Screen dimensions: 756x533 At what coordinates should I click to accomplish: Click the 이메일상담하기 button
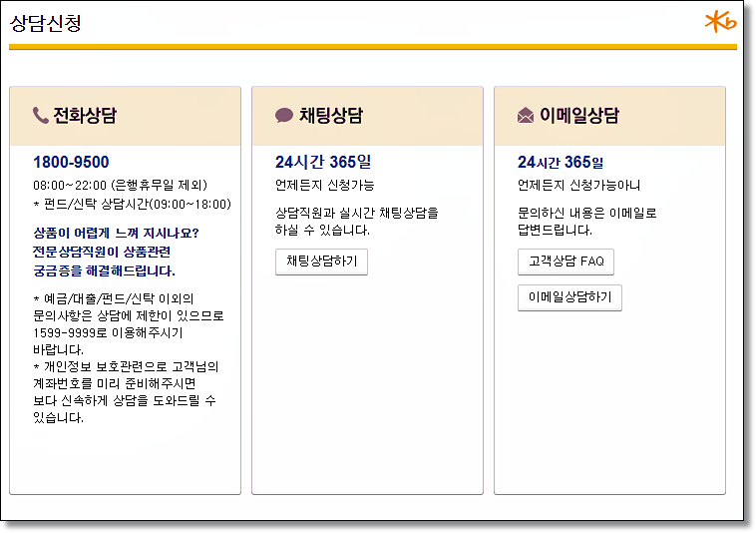click(569, 297)
